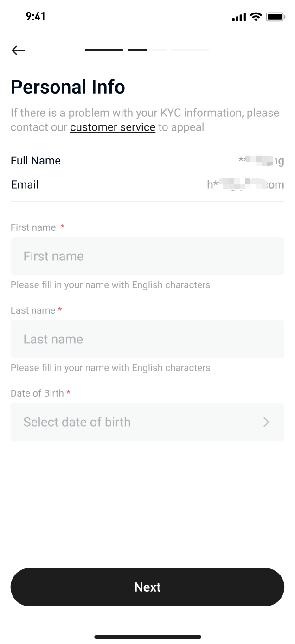Tap the first progress step bar
Screen dimensions: 295x644
click(104, 50)
